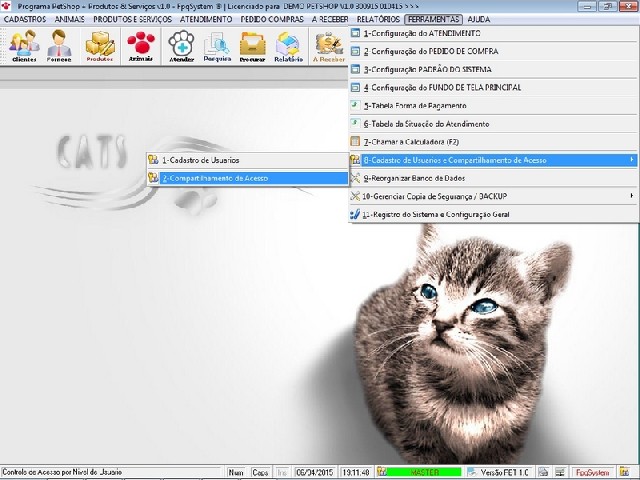640x480 pixels.
Task: Open the Relatório printer icon
Action: (x=288, y=46)
